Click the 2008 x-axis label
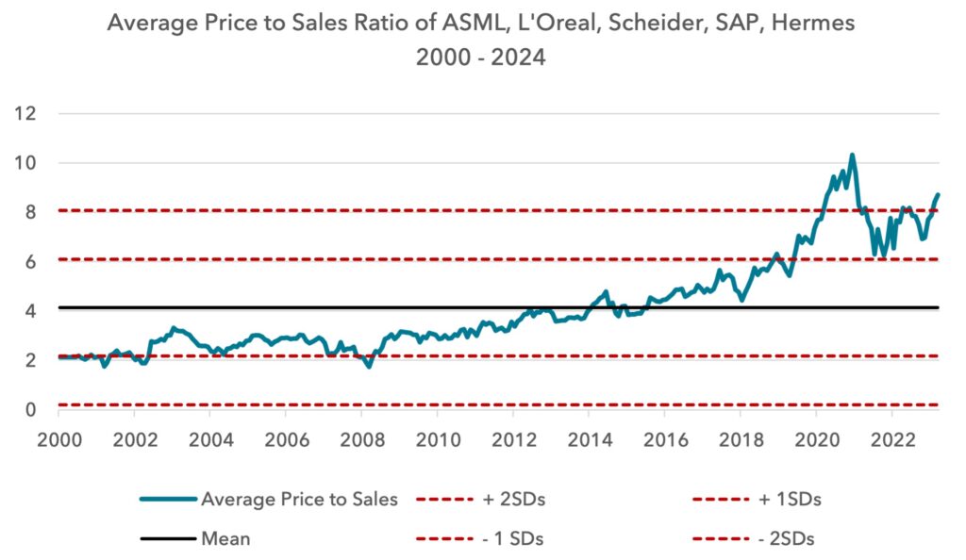 (x=362, y=440)
